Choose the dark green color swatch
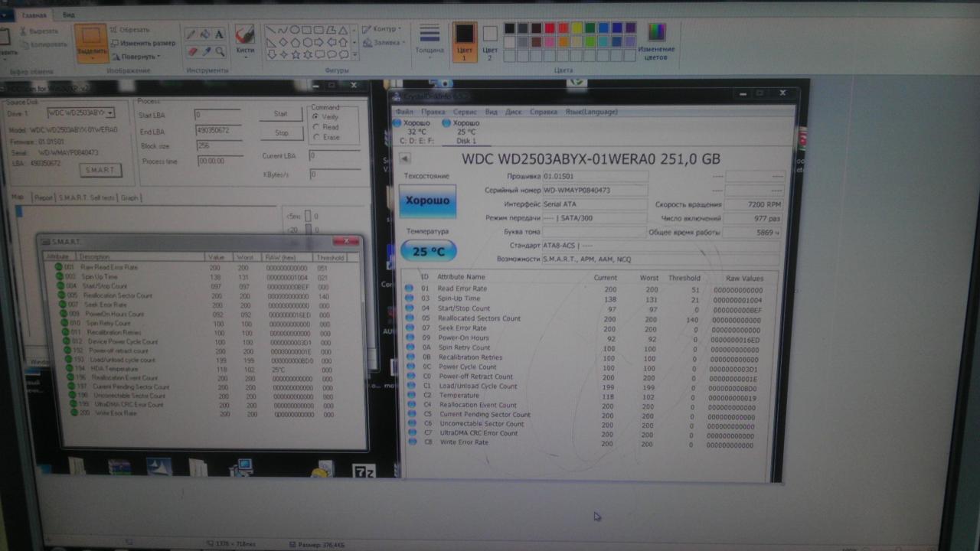980x551 pixels. 590,28
